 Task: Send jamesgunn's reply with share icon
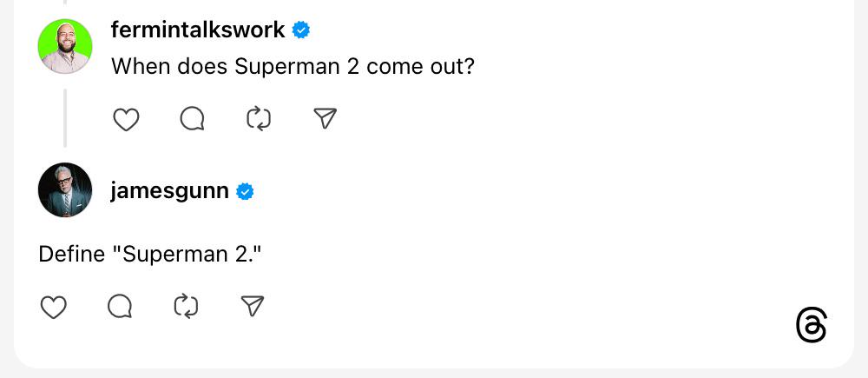(253, 306)
